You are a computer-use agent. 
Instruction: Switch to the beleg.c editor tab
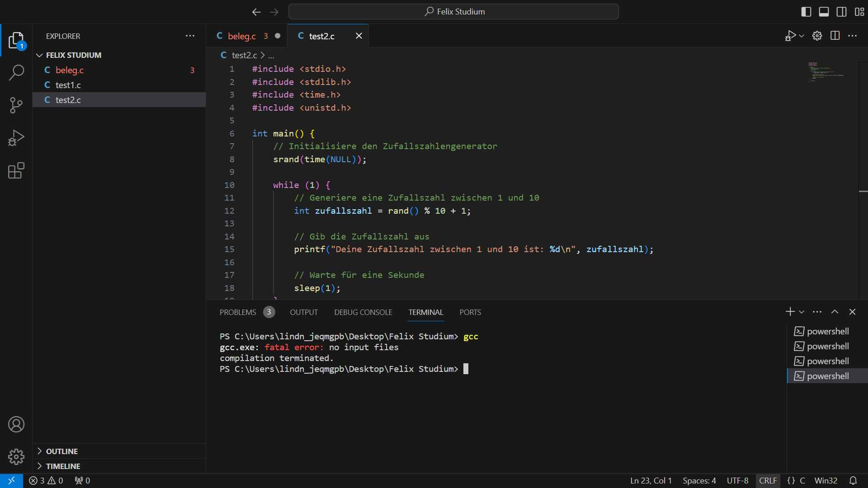coord(241,36)
